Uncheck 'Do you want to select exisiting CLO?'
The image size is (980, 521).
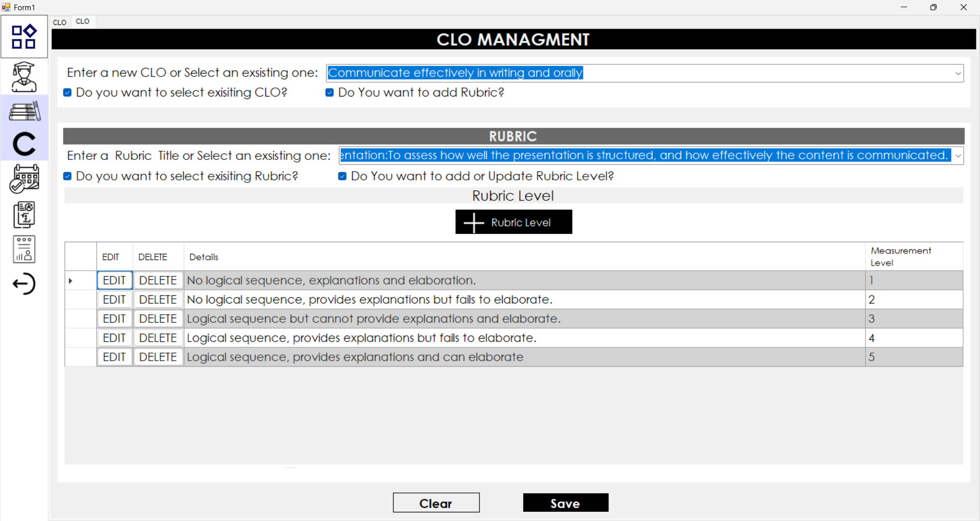pos(67,92)
